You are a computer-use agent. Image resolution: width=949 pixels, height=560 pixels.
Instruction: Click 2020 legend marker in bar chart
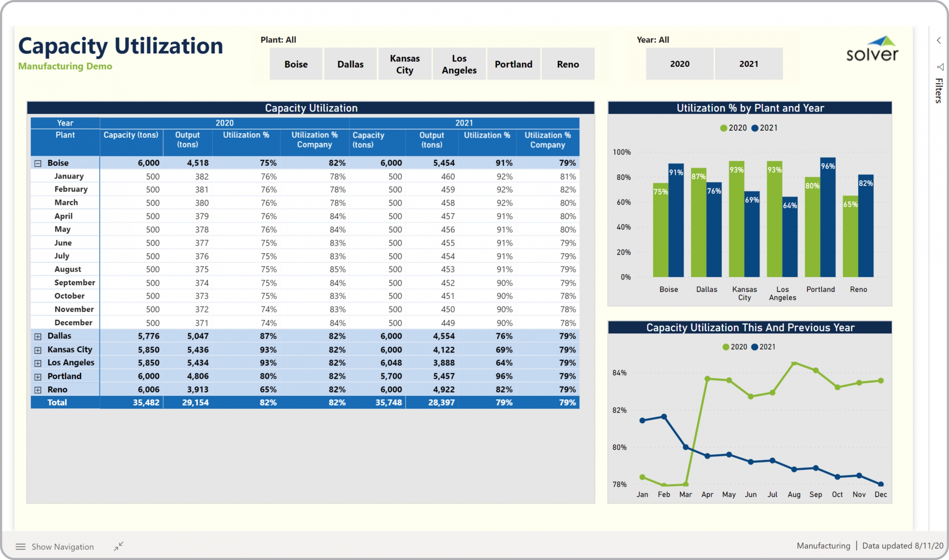coord(723,128)
